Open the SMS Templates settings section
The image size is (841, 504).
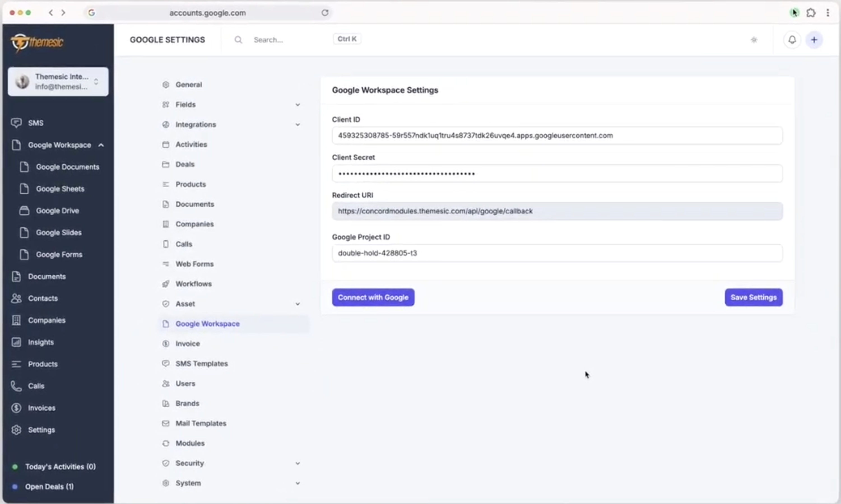pos(201,363)
